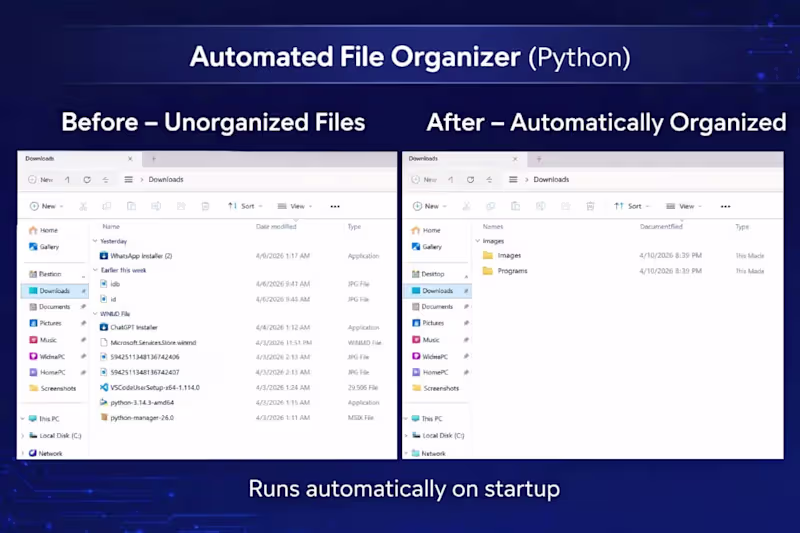Viewport: 800px width, 533px height.
Task: Open Sort dropdown in left window
Action: (x=245, y=206)
